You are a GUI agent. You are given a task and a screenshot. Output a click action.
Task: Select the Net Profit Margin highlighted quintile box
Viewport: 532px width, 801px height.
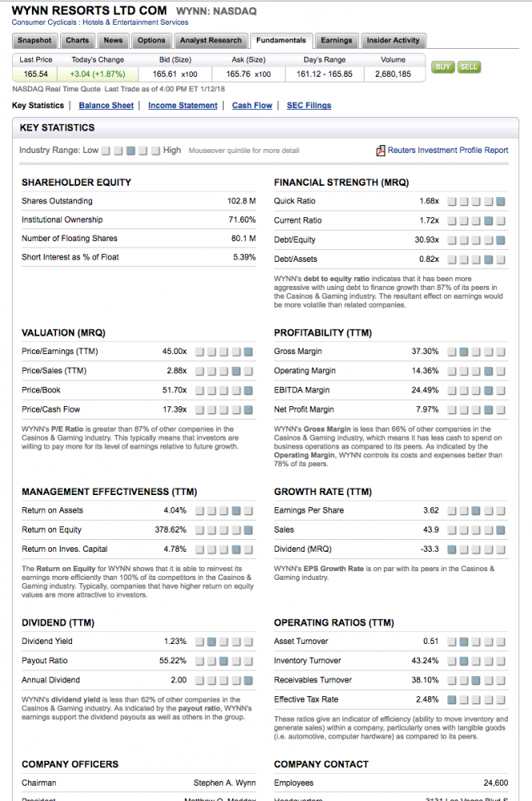488,409
